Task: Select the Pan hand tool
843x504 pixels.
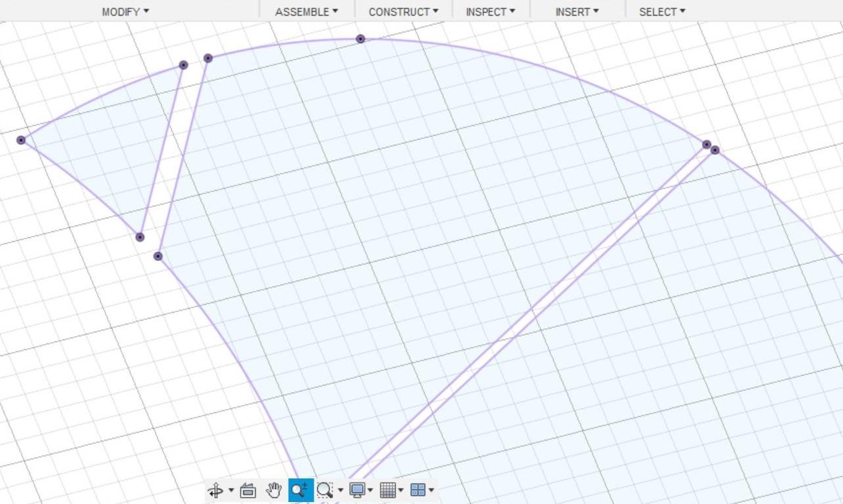Action: point(274,490)
